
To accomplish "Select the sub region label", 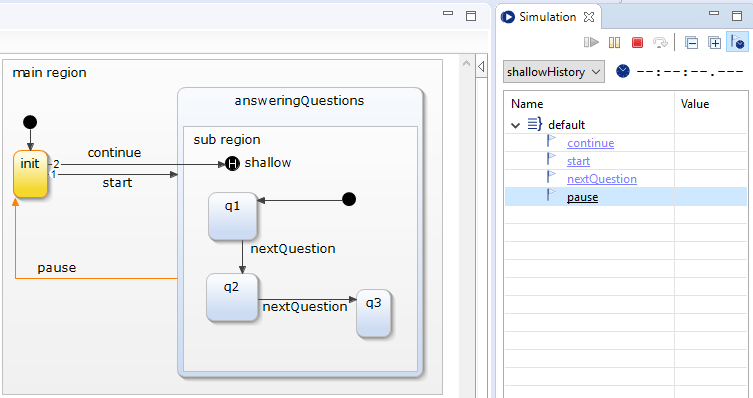I will (227, 140).
